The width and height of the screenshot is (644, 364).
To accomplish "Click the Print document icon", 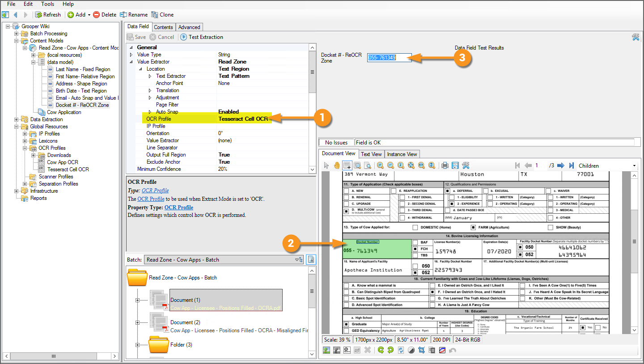I will [445, 165].
